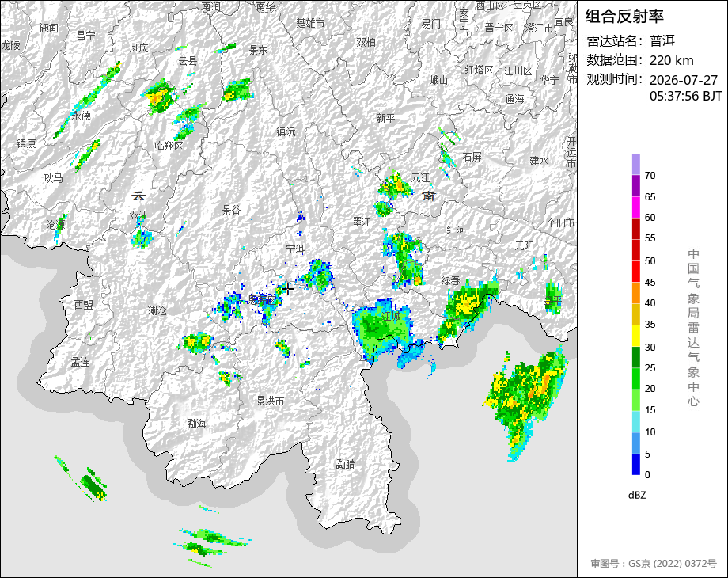Select the radar station name 普洱
Image resolution: width=728 pixels, height=578 pixels.
(x=662, y=41)
